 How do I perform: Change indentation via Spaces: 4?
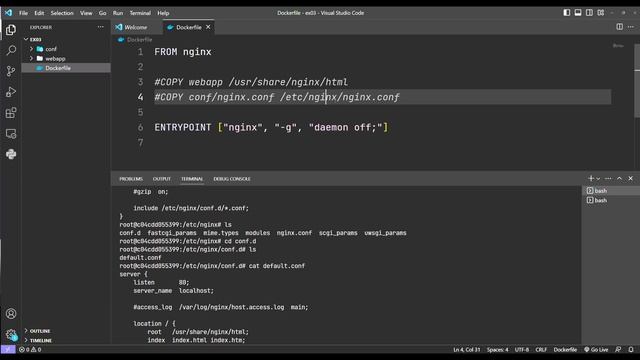pyautogui.click(x=497, y=349)
